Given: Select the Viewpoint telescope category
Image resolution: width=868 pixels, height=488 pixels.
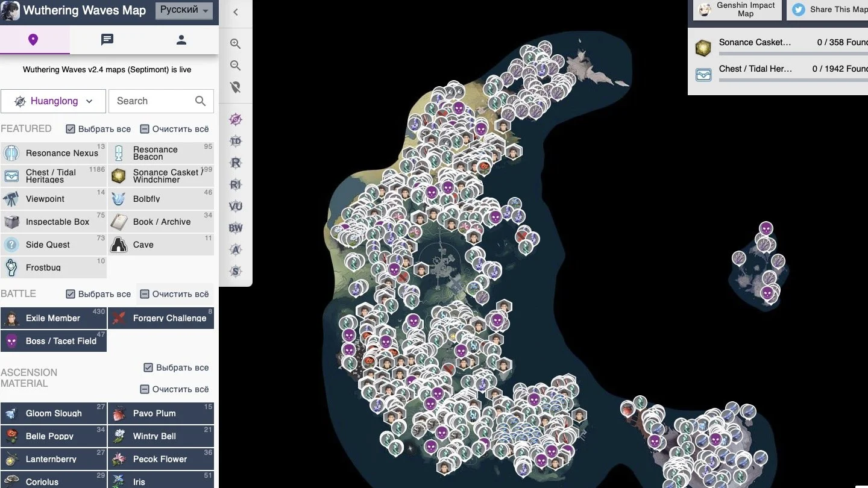Looking at the screenshot, I should (54, 199).
